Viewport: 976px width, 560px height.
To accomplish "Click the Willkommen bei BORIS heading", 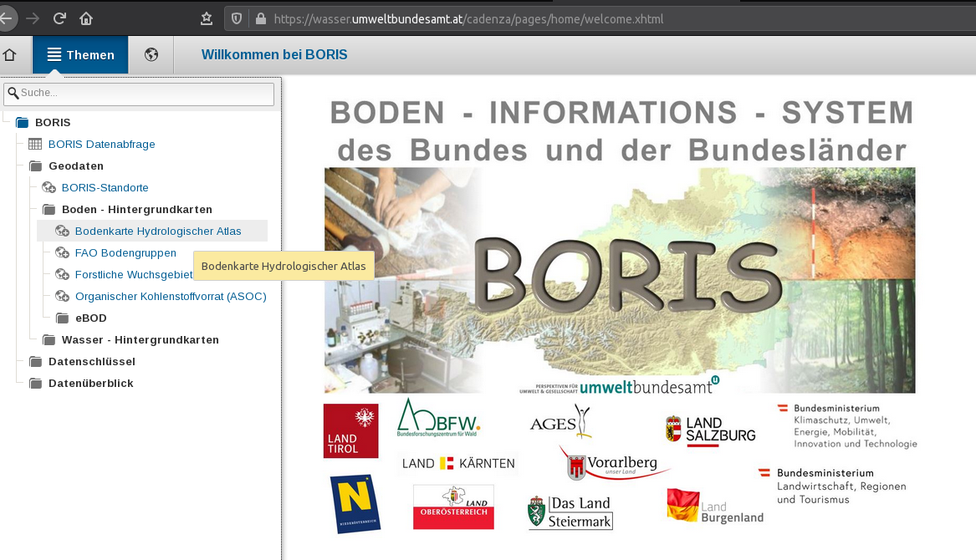I will pyautogui.click(x=274, y=55).
